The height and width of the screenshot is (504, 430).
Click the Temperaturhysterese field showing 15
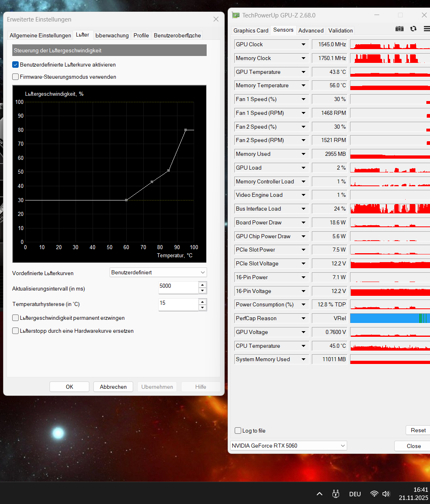(x=178, y=304)
